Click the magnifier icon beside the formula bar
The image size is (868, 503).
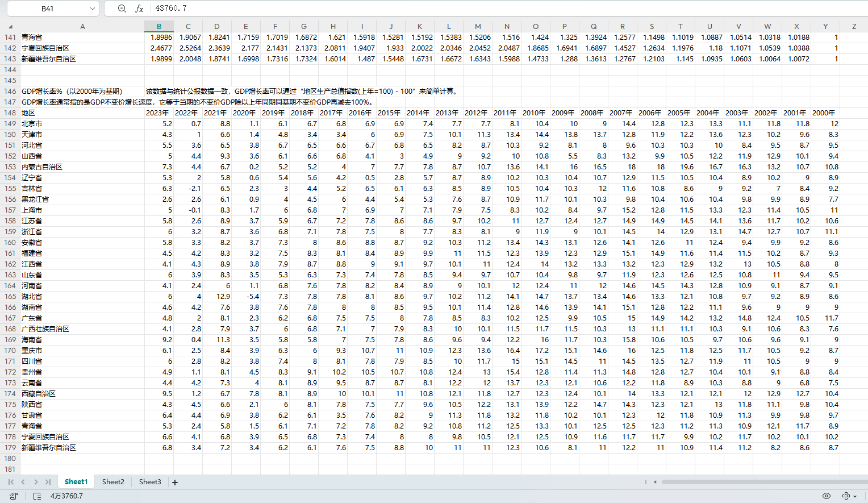[x=122, y=8]
